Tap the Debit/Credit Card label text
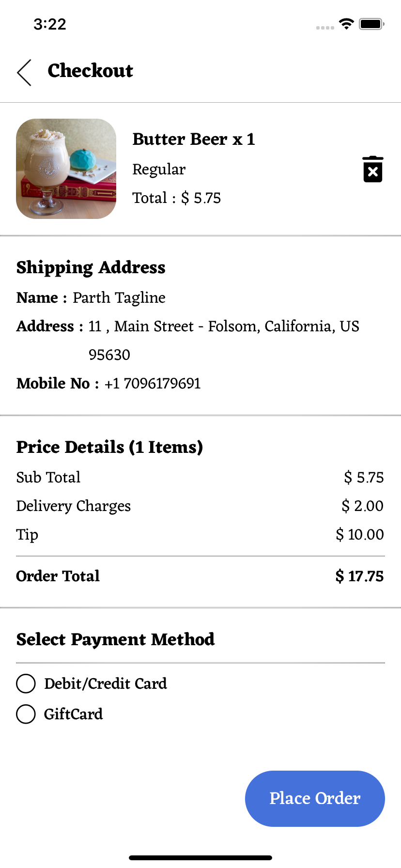Screen dimensions: 401x868 pyautogui.click(x=106, y=683)
